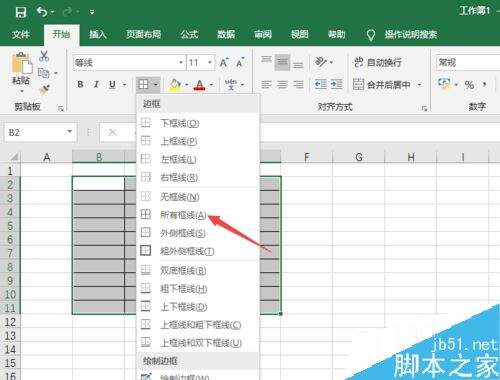
Task: Switch to the 数据 tab
Action: coord(226,34)
